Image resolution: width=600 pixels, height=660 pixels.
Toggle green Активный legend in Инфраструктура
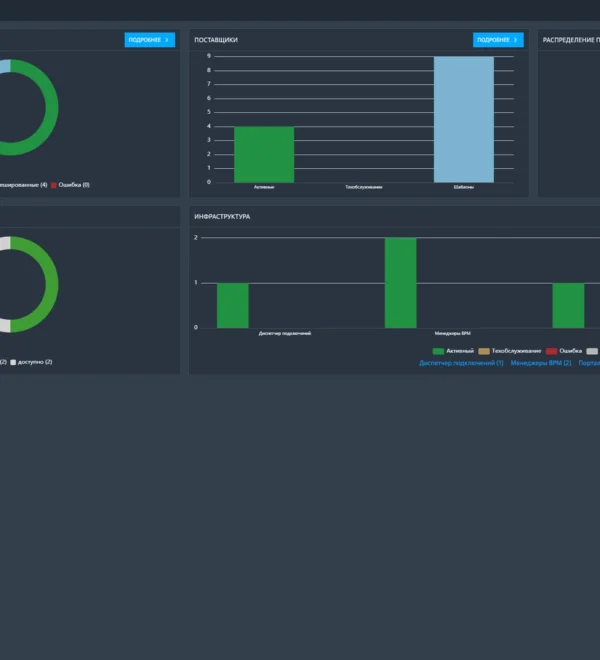pos(438,351)
